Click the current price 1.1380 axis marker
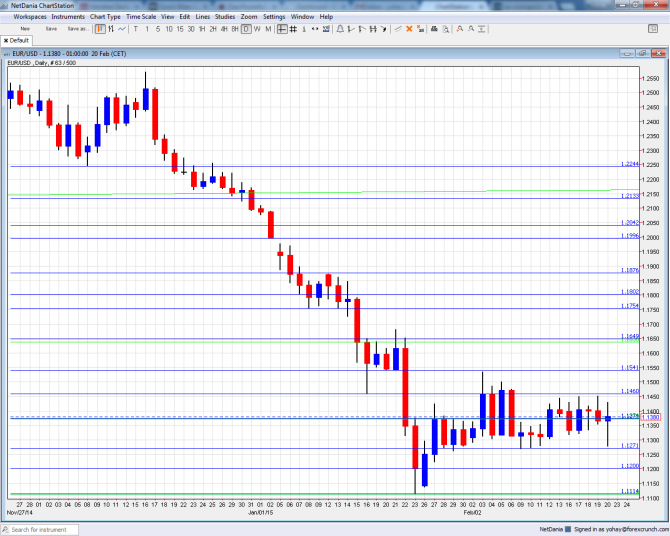Viewport: 670px width, 536px height. 650,417
